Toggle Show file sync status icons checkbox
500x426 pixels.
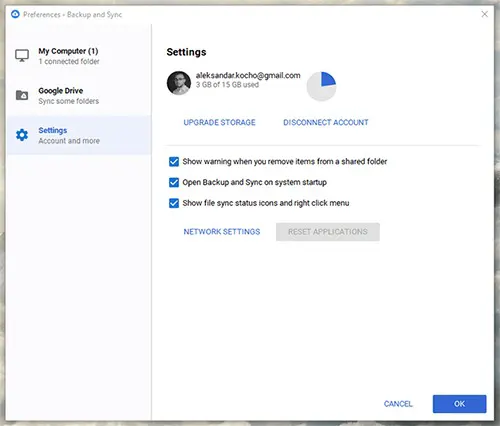(174, 203)
